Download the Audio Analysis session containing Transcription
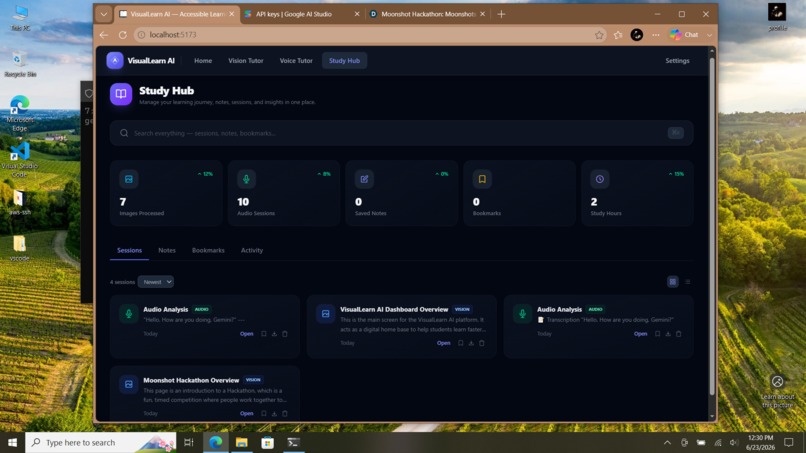The height and width of the screenshot is (453, 806). [668, 334]
